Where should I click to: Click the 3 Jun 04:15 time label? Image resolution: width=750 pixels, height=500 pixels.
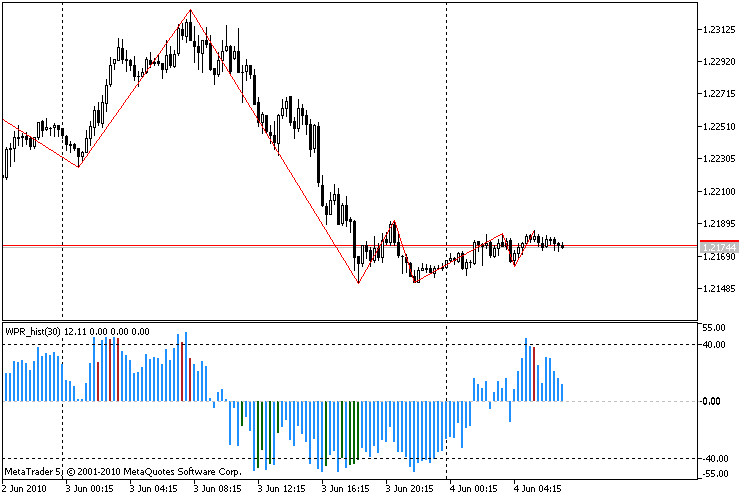tap(153, 489)
